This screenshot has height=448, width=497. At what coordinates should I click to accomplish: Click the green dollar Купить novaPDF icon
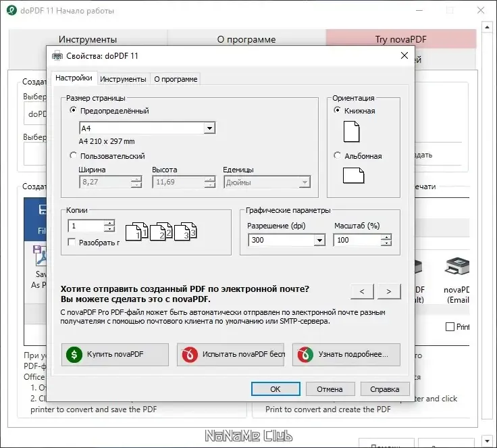(x=74, y=354)
